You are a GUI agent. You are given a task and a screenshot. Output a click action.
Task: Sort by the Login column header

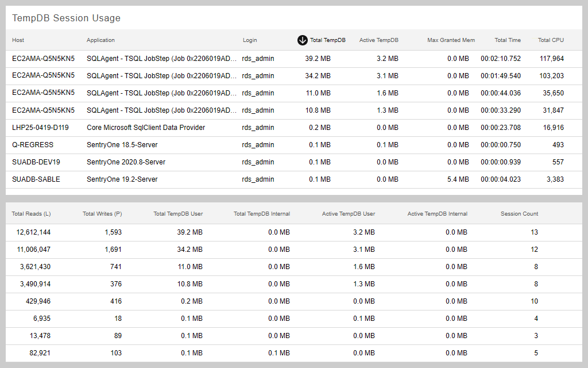point(250,40)
